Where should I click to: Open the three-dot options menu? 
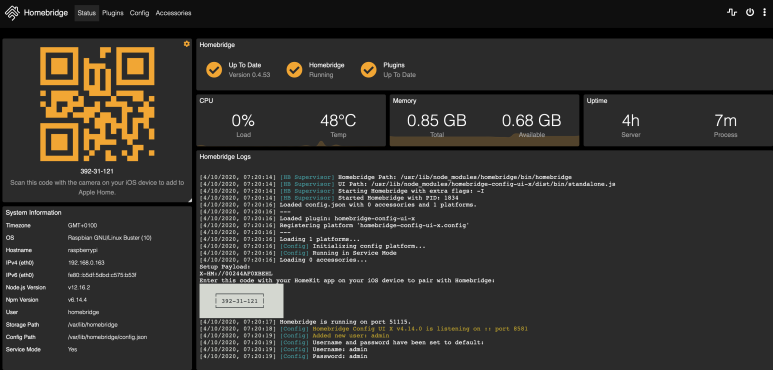(764, 13)
